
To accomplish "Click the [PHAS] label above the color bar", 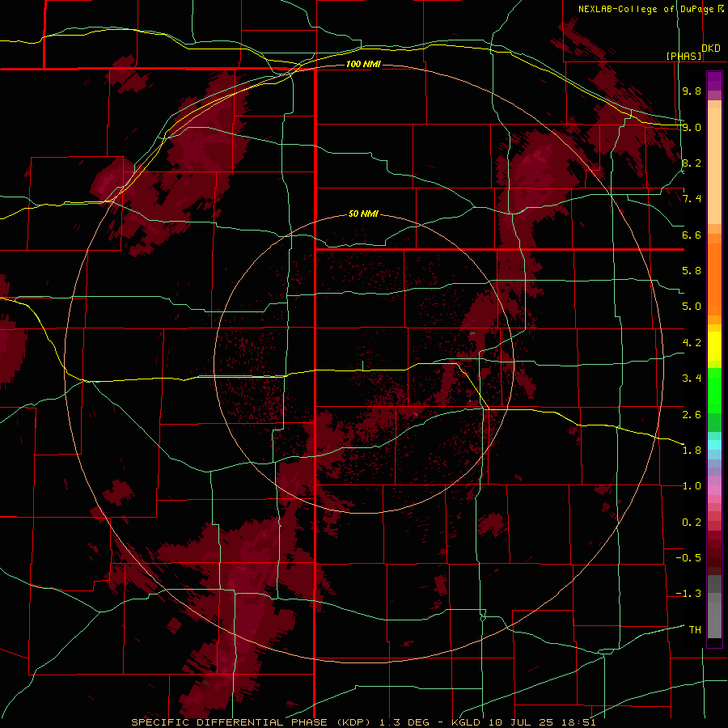I will 684,56.
